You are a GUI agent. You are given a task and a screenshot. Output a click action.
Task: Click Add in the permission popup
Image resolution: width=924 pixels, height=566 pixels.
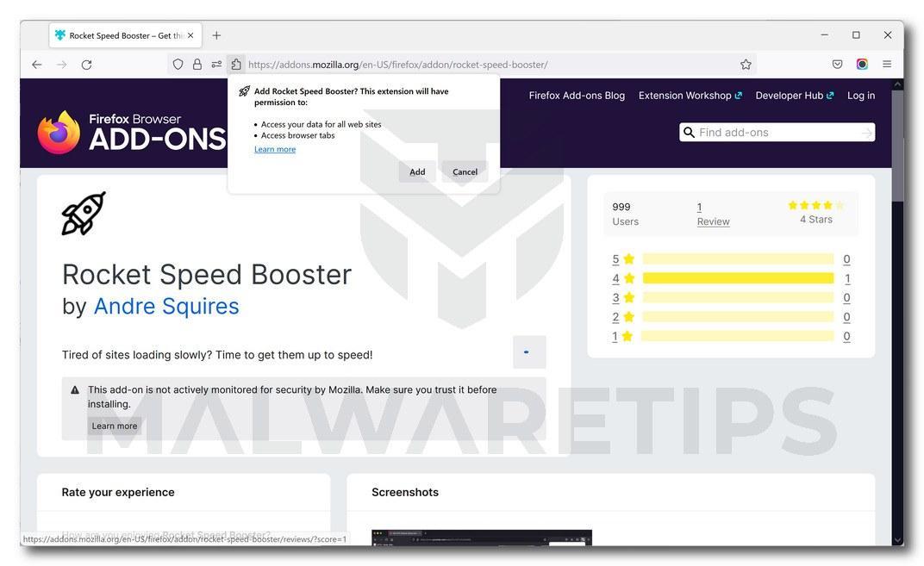[x=417, y=172]
